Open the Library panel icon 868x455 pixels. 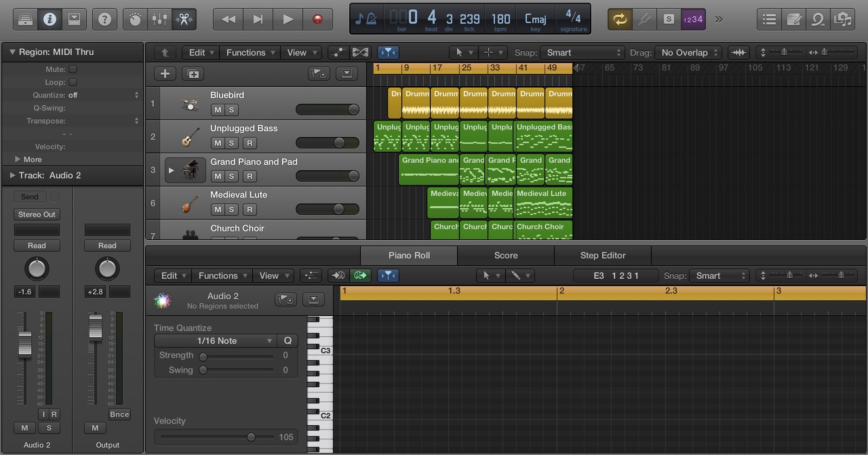click(25, 20)
